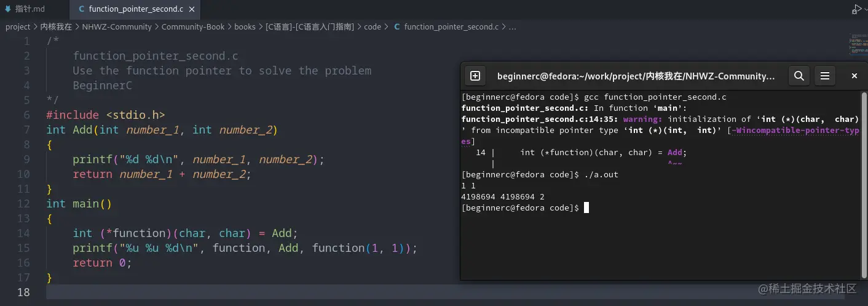Open the '[C语言]-[C语言入门指南]' breadcrumb
The width and height of the screenshot is (868, 306).
310,26
